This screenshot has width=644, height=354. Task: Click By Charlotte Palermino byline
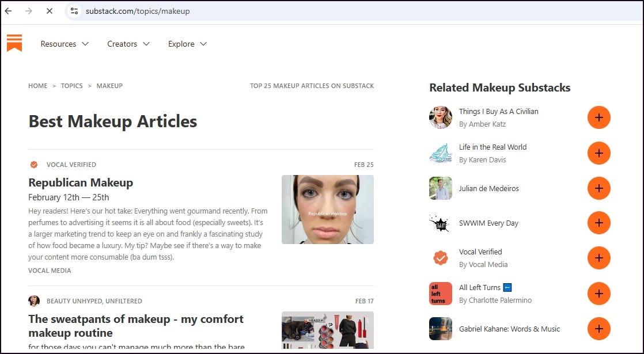click(x=495, y=300)
